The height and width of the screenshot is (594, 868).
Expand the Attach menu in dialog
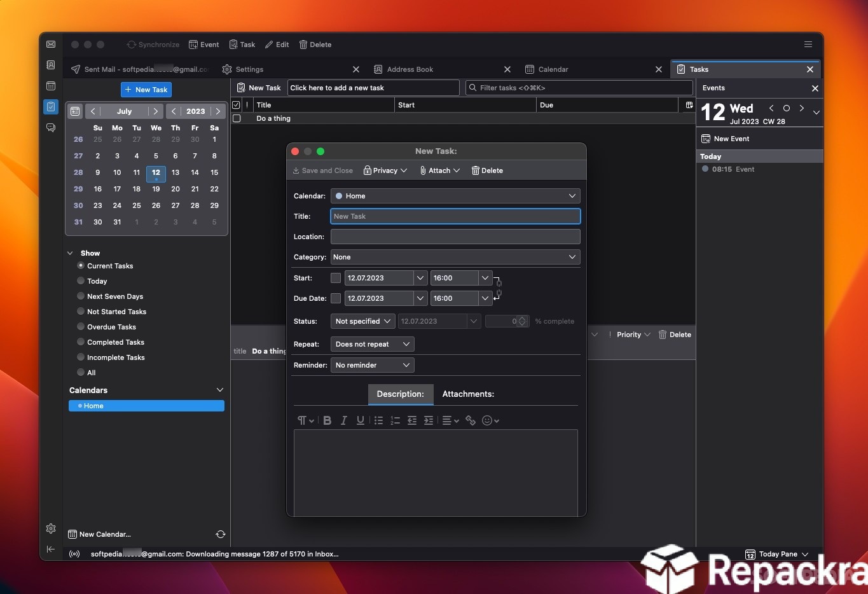coord(439,170)
